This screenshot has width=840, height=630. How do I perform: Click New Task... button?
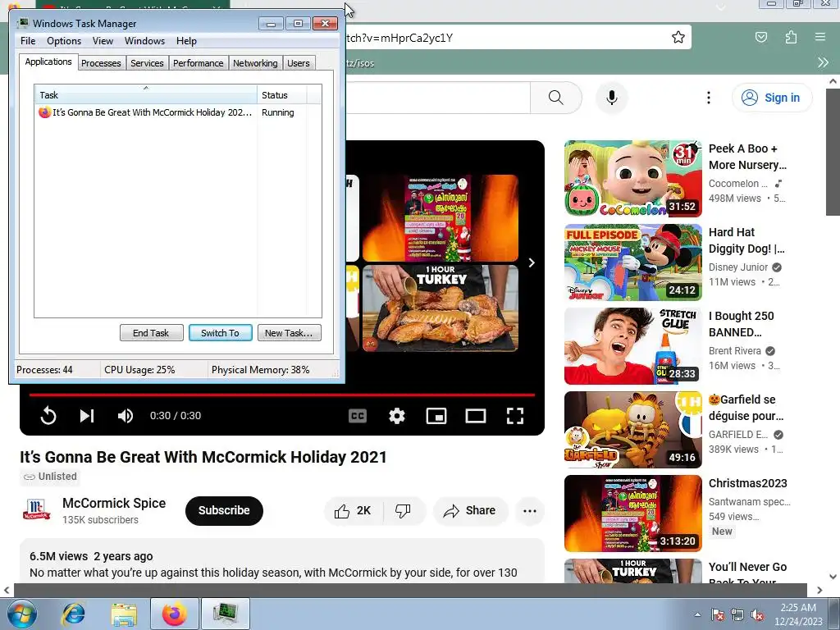click(290, 333)
